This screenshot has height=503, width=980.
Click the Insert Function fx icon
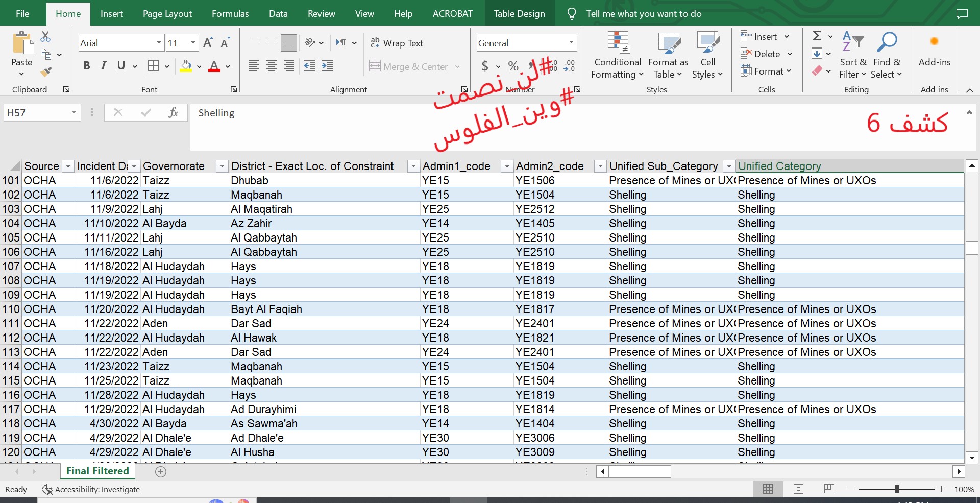pos(173,113)
